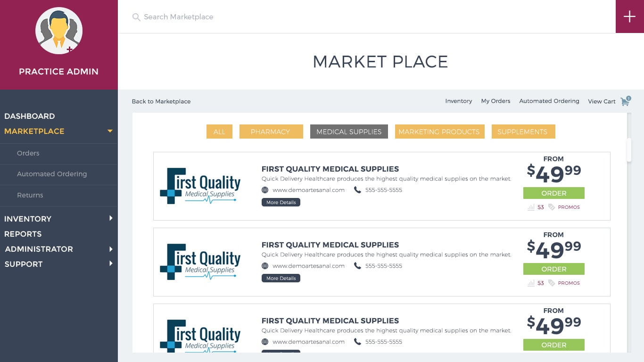Open the shopping cart icon

click(x=625, y=101)
